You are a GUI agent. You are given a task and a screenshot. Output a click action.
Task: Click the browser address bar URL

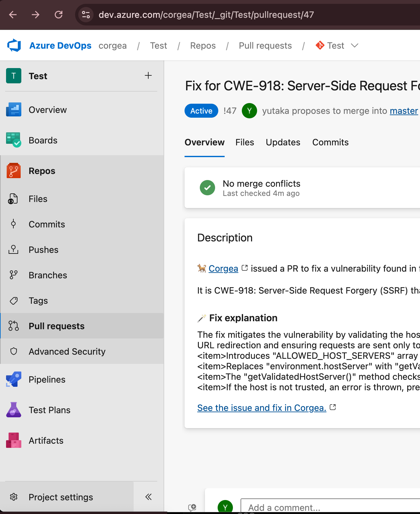click(x=206, y=15)
